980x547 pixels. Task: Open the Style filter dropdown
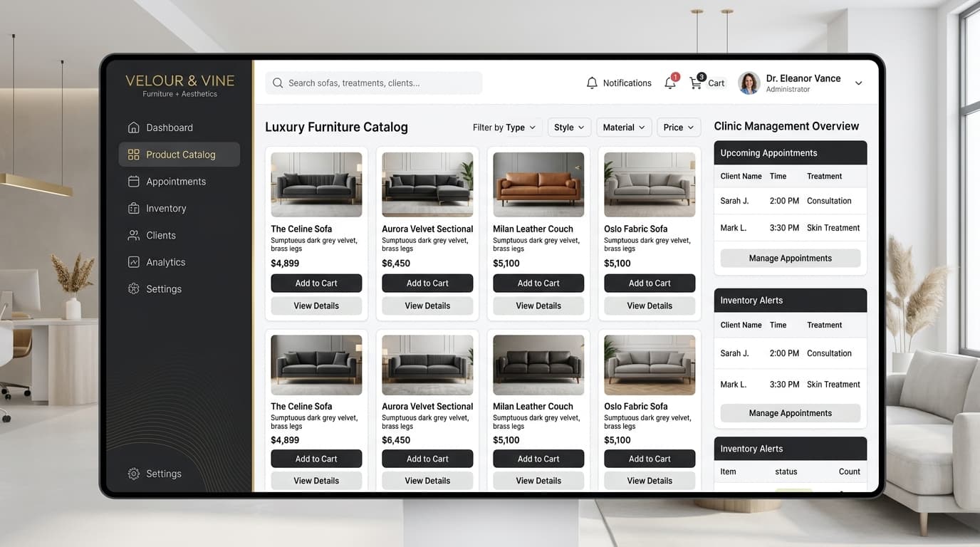tap(569, 127)
